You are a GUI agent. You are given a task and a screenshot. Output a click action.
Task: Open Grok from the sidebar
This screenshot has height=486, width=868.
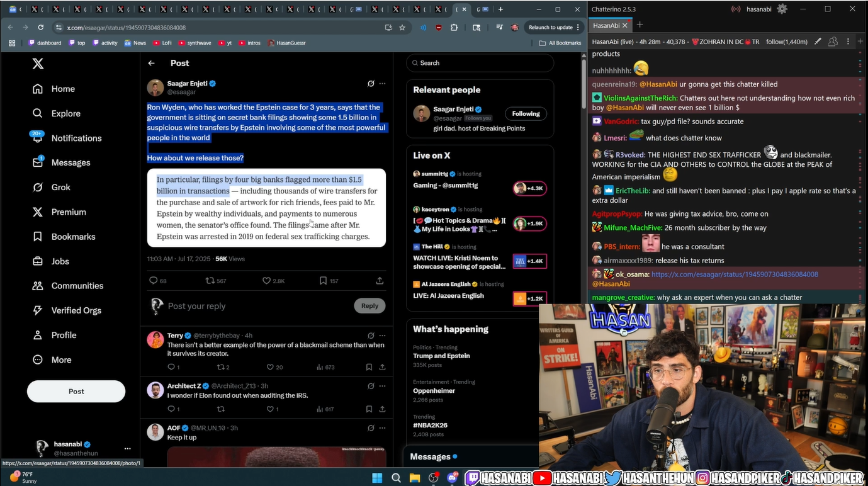click(x=52, y=187)
